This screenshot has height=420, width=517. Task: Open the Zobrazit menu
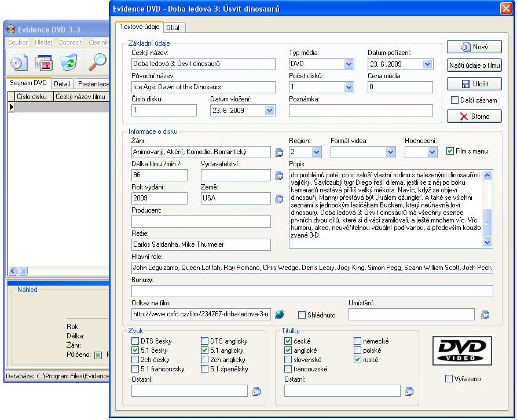tap(70, 42)
